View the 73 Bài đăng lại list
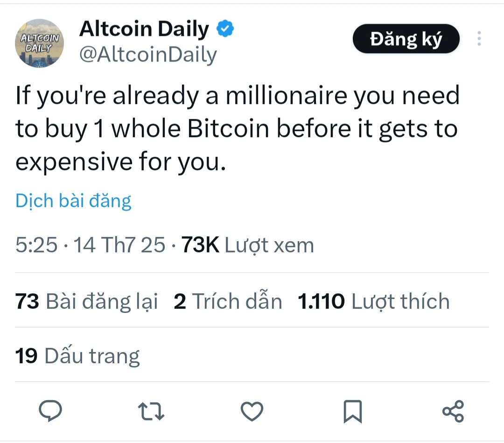The image size is (504, 443). click(86, 302)
